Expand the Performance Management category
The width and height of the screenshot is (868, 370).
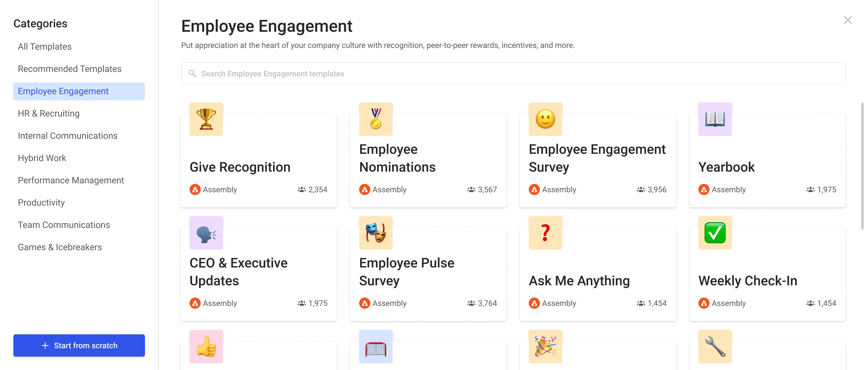point(71,180)
